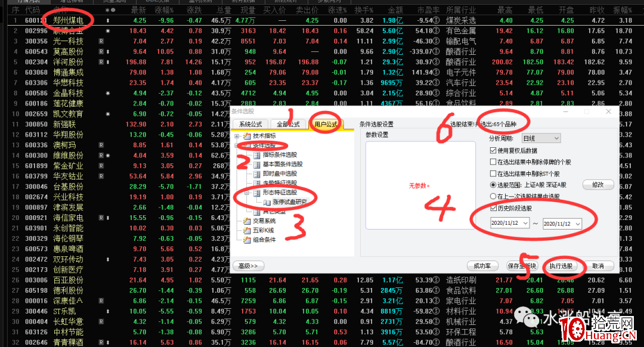Click the R badge on 洋河股份 row
This screenshot has height=347, width=644.
[x=101, y=62]
